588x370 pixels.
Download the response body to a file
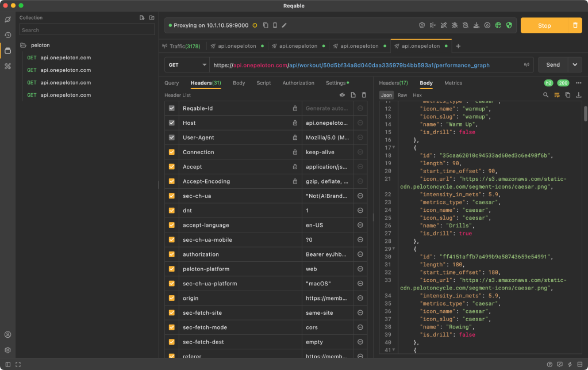[x=578, y=95]
